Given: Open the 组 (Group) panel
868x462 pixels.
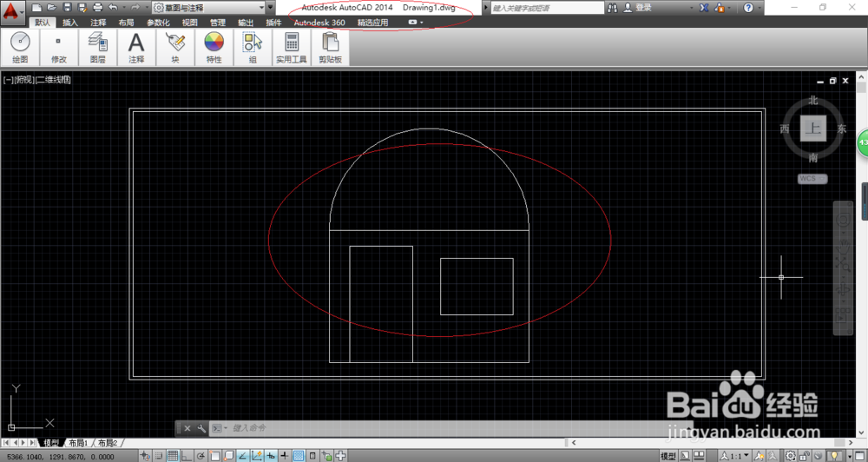Looking at the screenshot, I should pyautogui.click(x=253, y=48).
